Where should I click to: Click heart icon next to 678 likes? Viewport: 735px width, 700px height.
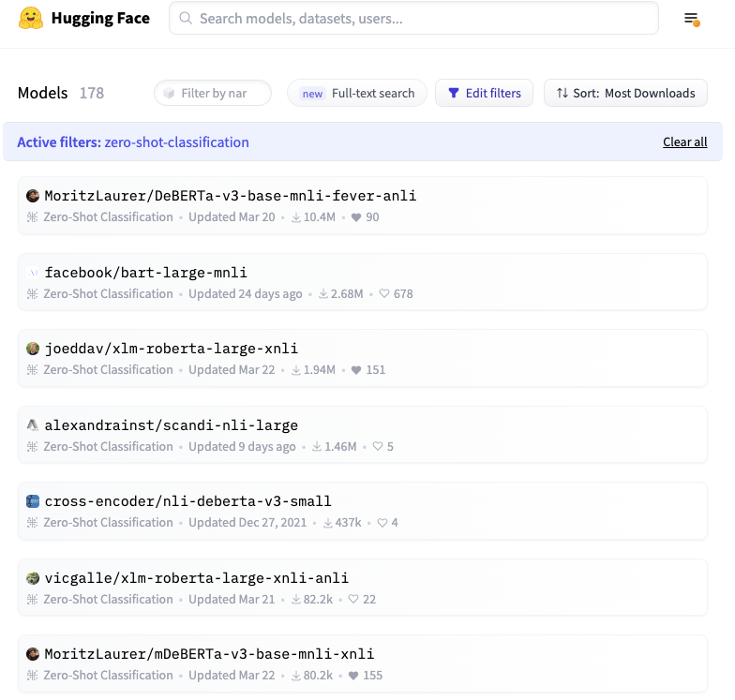point(384,294)
